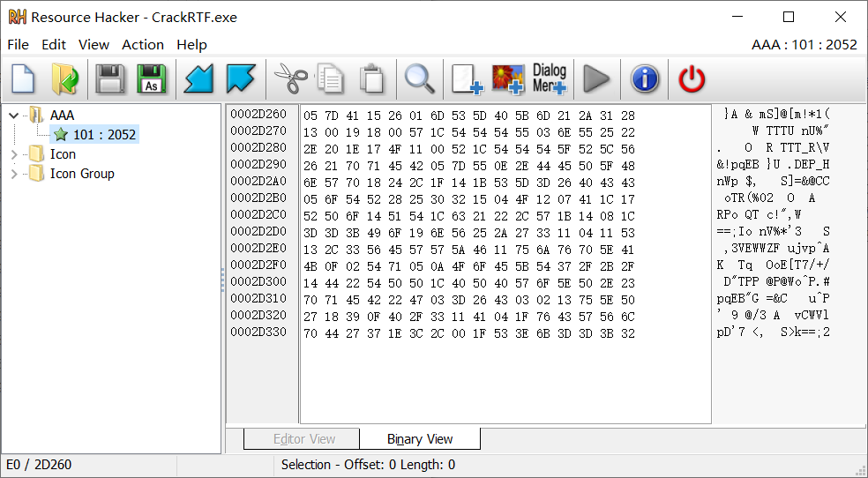Click the green star resource icon

[x=61, y=134]
